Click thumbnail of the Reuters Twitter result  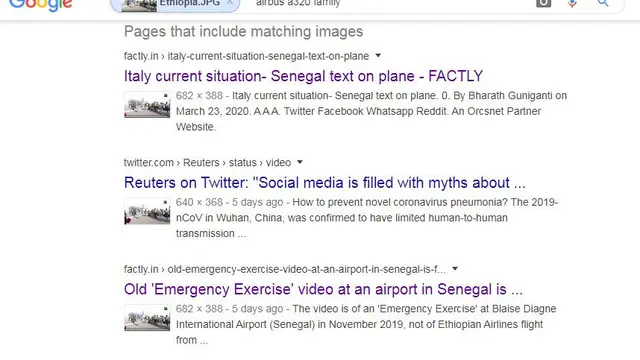pos(147,211)
